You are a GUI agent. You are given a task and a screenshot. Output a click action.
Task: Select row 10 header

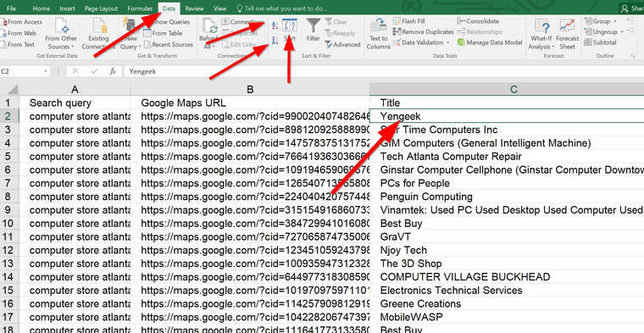9,224
